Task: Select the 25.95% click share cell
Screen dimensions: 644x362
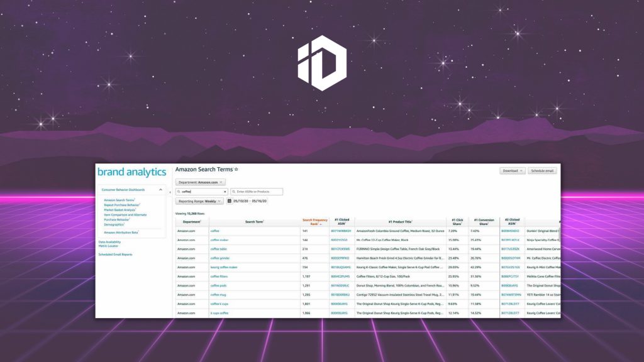Action: point(457,277)
